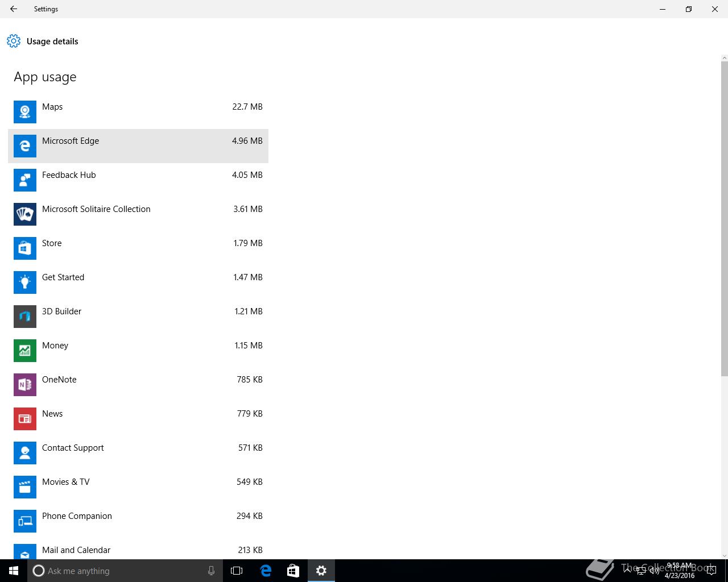The image size is (728, 582).
Task: Click the Get Started lightbulb icon
Action: [x=25, y=282]
